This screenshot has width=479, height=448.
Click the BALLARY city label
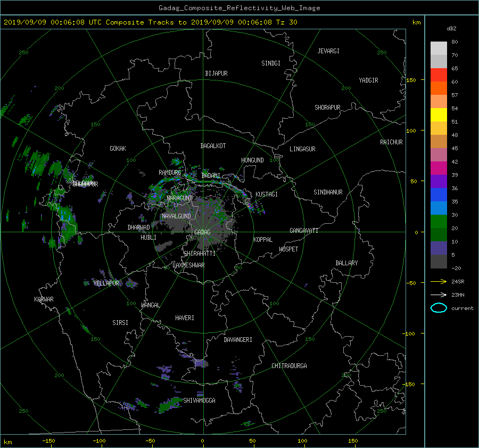[x=346, y=263]
